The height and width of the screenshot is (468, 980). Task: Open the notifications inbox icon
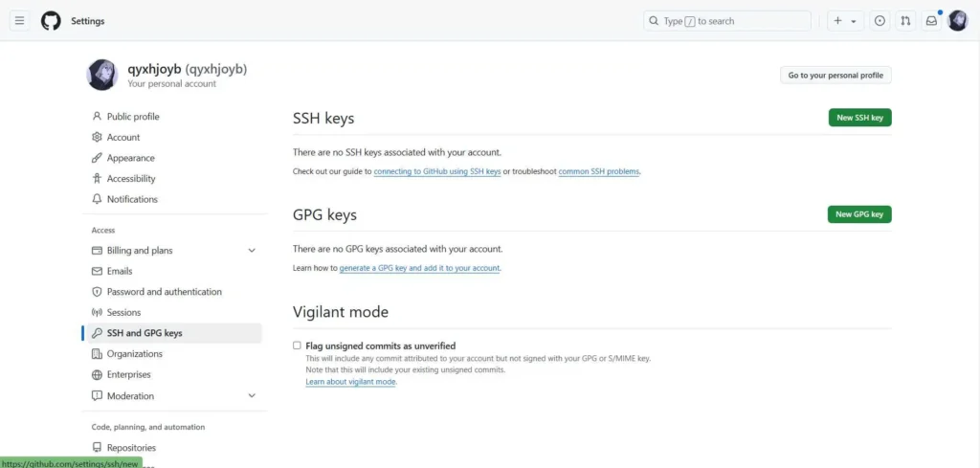(931, 21)
